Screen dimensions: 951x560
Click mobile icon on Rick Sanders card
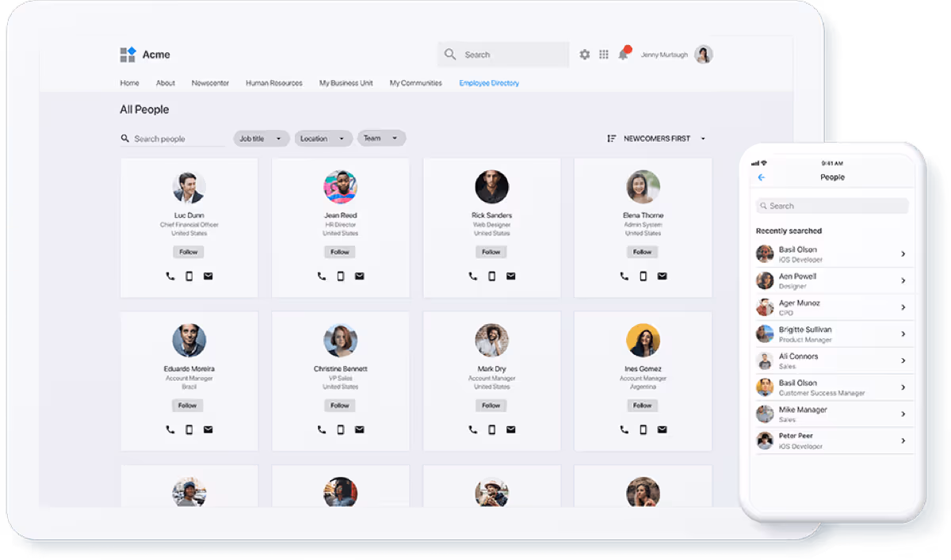(492, 276)
